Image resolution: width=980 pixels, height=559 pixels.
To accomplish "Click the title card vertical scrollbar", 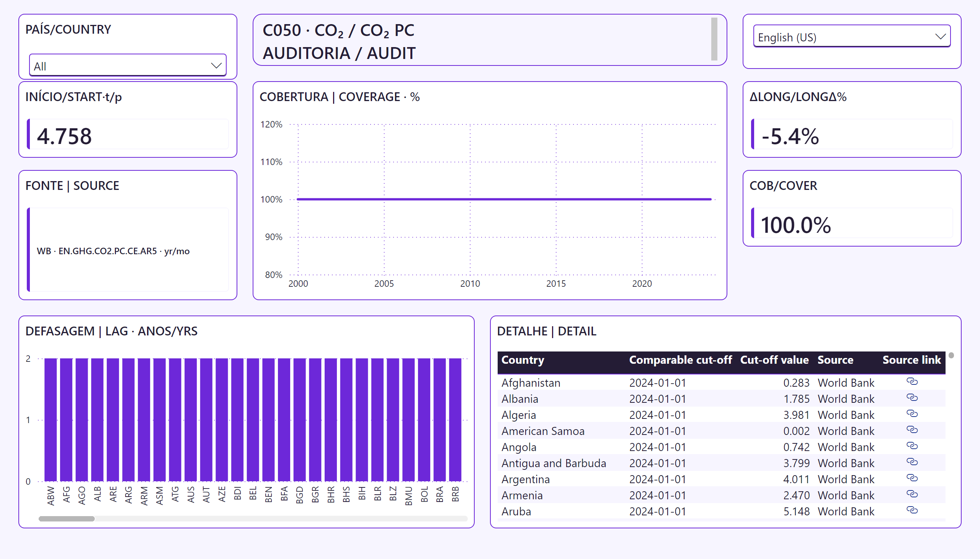I will pyautogui.click(x=714, y=39).
